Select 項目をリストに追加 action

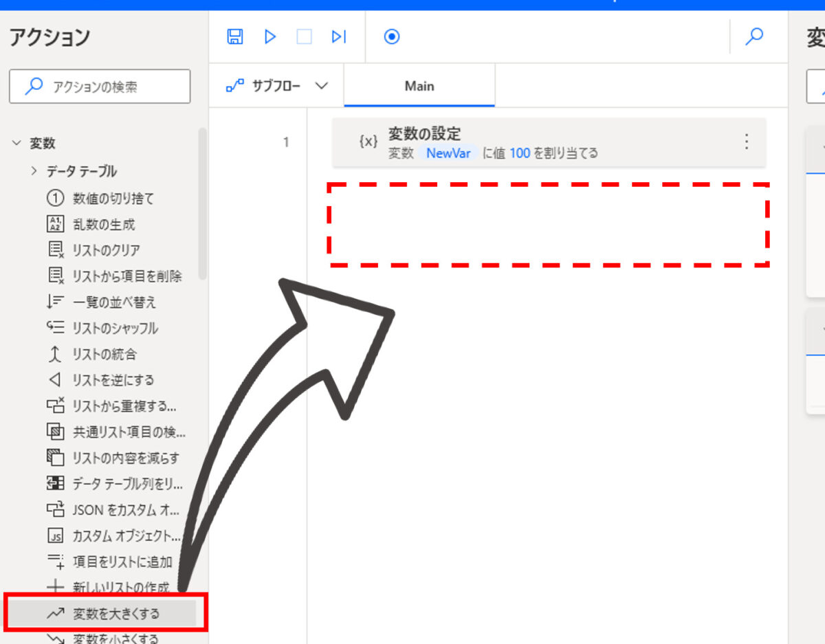[x=122, y=562]
